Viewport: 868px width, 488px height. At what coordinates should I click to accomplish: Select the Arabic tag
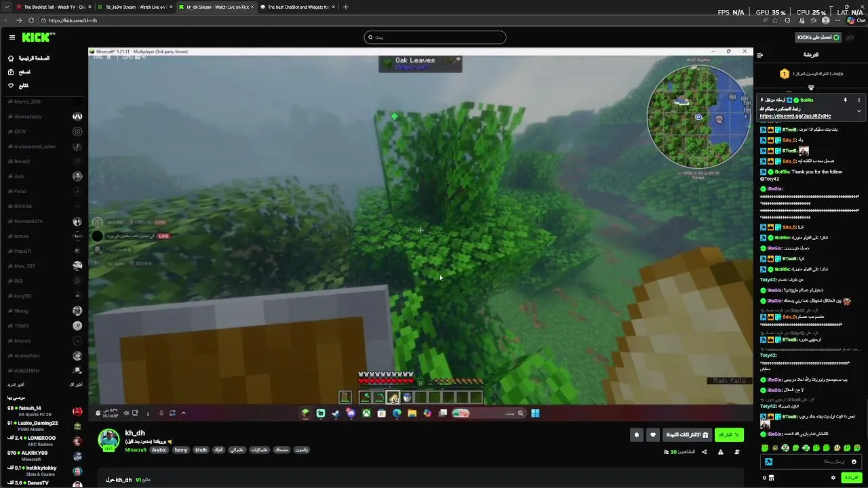(x=159, y=450)
